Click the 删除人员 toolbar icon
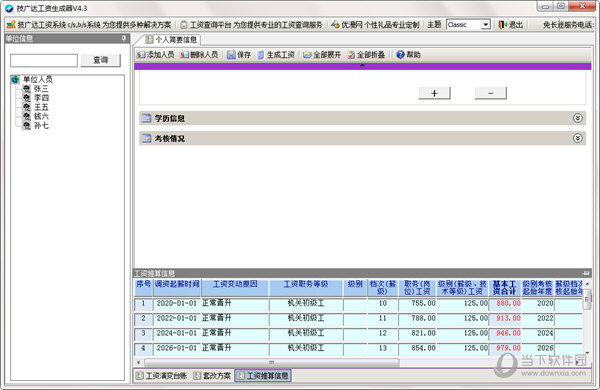The width and height of the screenshot is (600, 390). coord(184,55)
